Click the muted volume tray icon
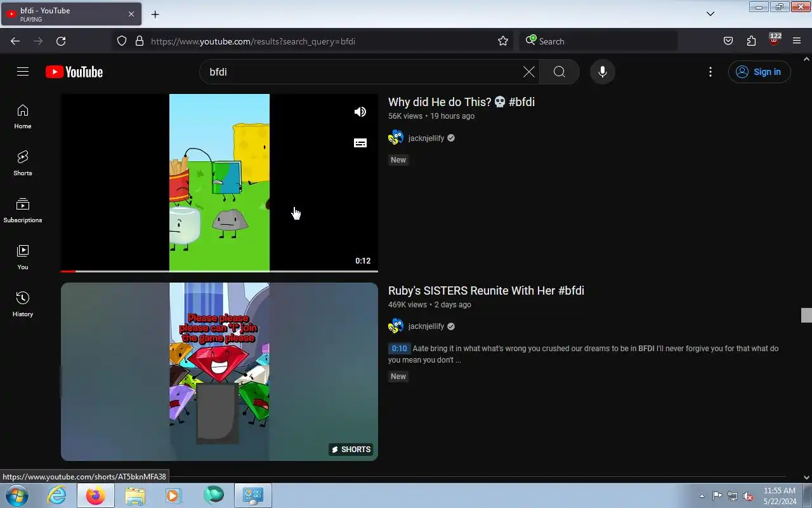The height and width of the screenshot is (508, 812). 749,496
